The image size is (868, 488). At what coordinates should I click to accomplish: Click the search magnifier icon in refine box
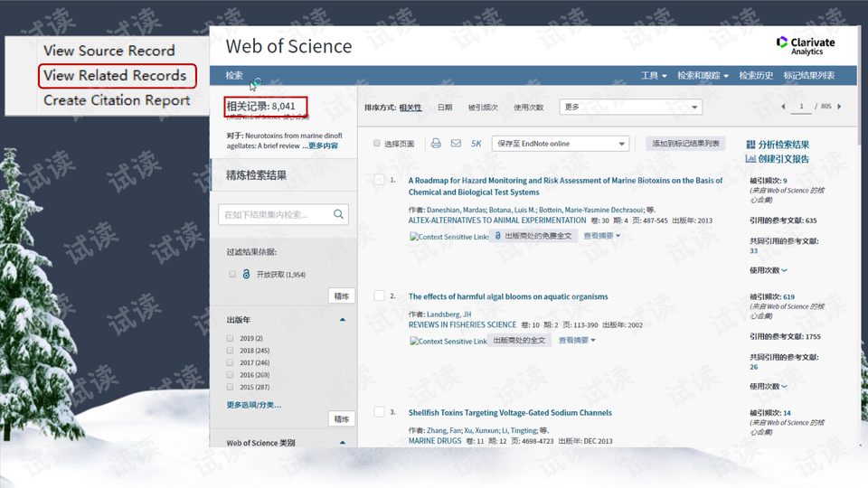click(x=338, y=214)
